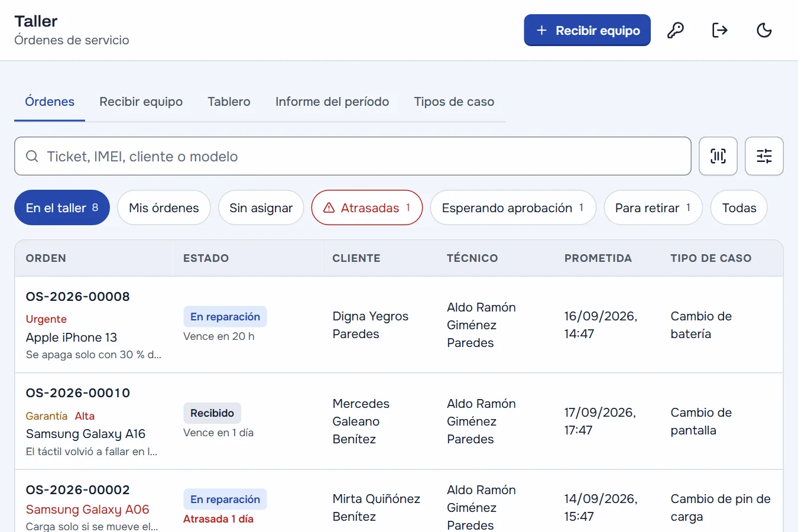The image size is (798, 532).
Task: Open order OS-2026-00010
Action: [x=78, y=393]
